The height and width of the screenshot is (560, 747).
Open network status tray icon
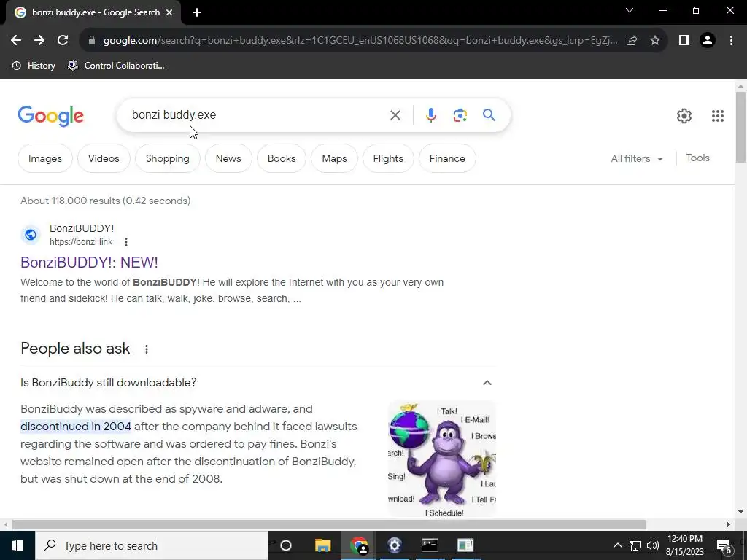pos(635,545)
